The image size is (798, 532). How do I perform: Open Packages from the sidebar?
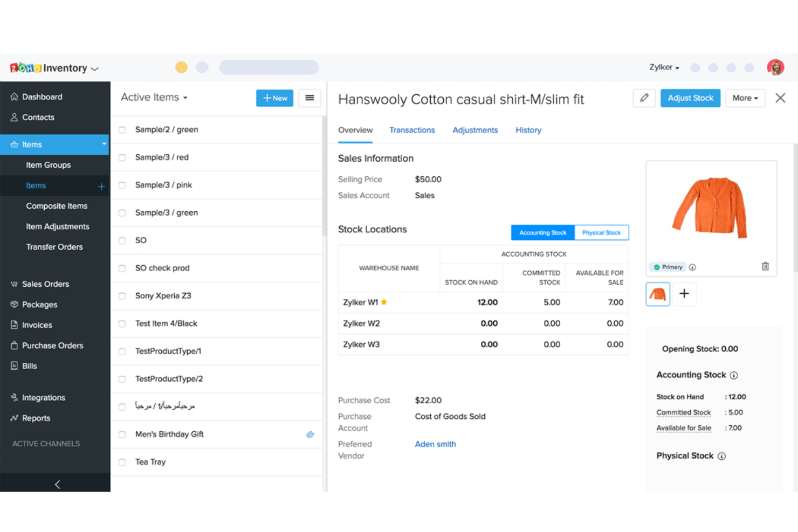tap(39, 304)
